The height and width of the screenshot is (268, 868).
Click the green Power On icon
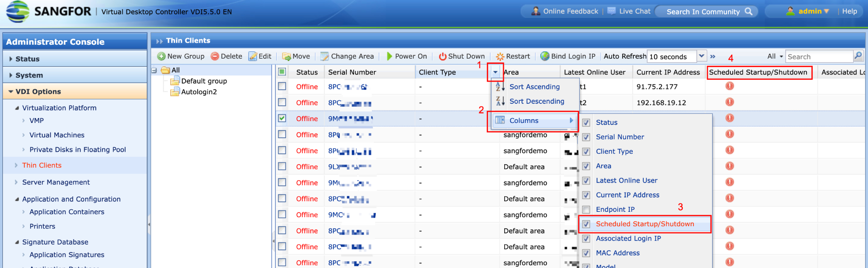(x=389, y=56)
